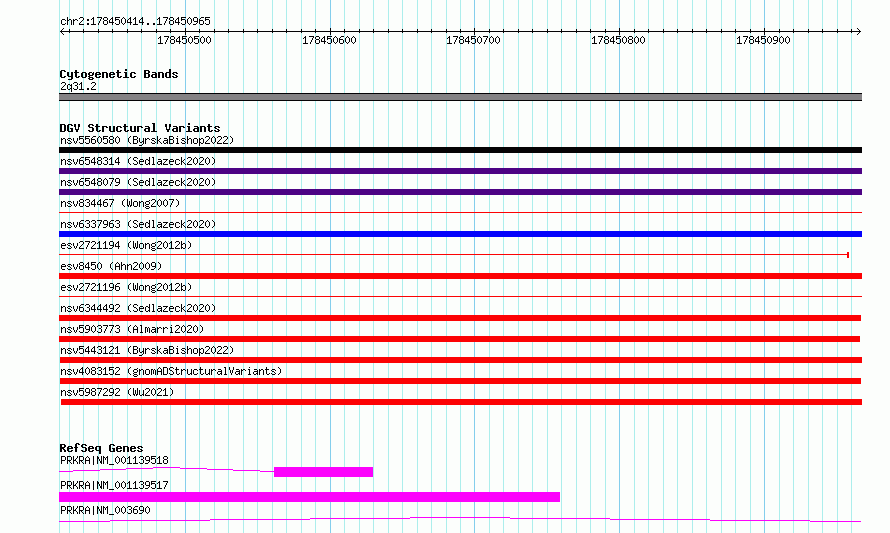Click the 178450500 ruler position label
The image size is (890, 533).
coord(184,40)
